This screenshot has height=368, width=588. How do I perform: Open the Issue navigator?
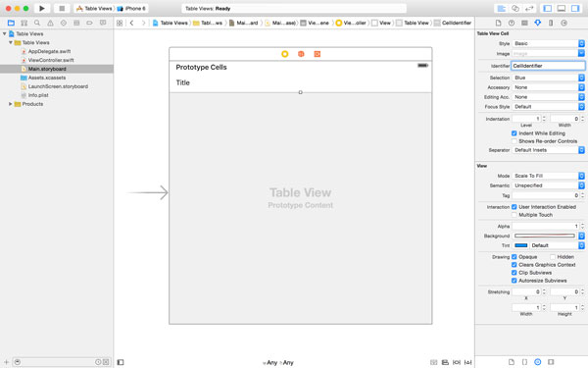click(50, 23)
